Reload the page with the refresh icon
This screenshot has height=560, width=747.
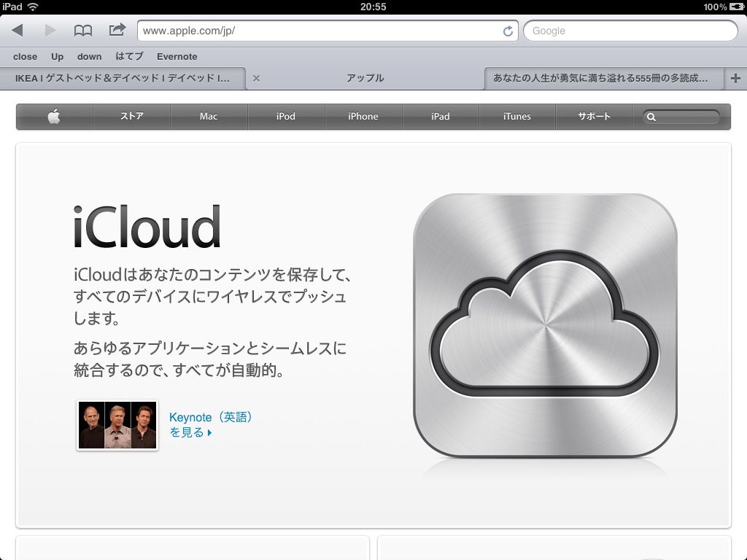(x=508, y=31)
